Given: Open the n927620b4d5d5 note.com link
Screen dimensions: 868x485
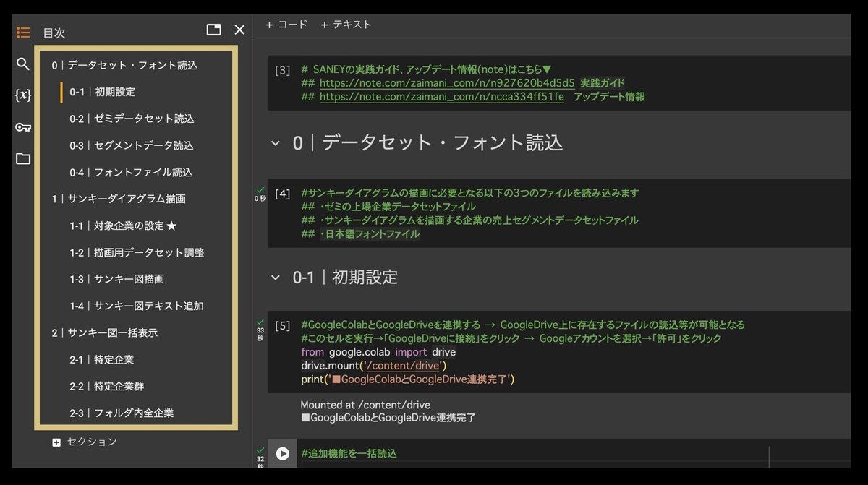Looking at the screenshot, I should tap(447, 83).
